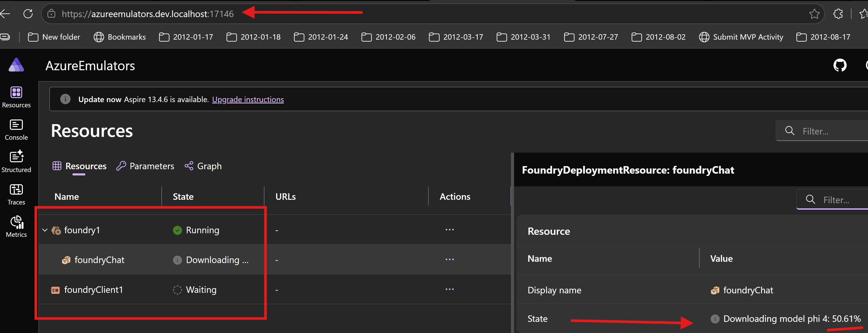Switch to the Graph tab

203,166
